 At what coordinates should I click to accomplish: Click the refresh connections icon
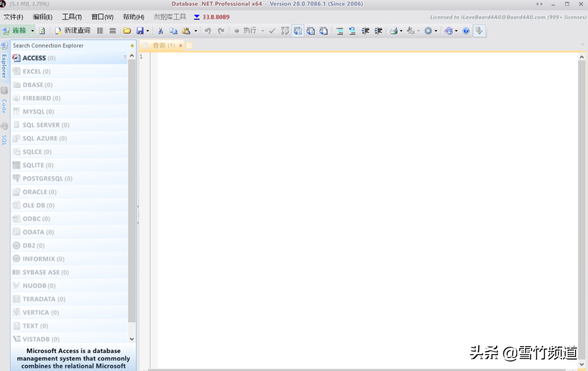pos(42,31)
